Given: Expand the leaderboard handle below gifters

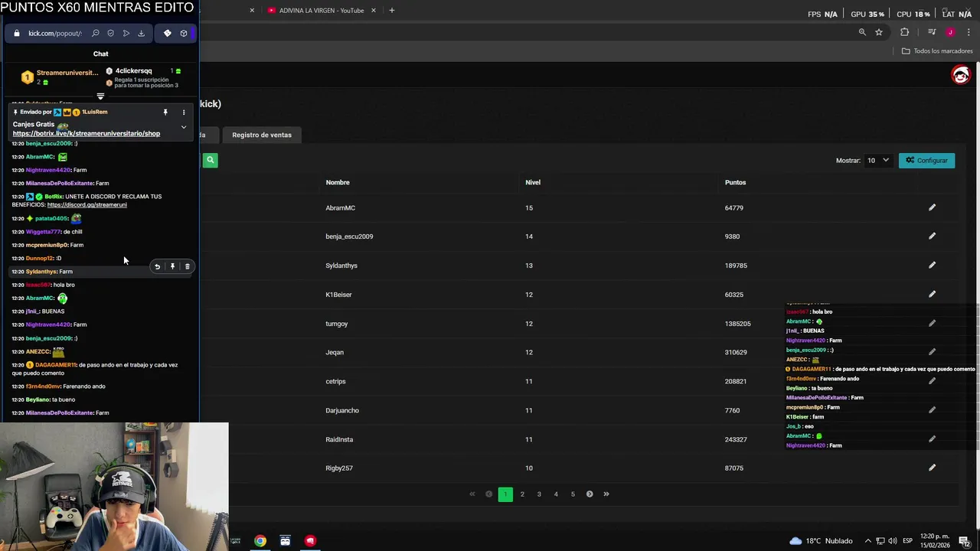Looking at the screenshot, I should click(x=100, y=96).
